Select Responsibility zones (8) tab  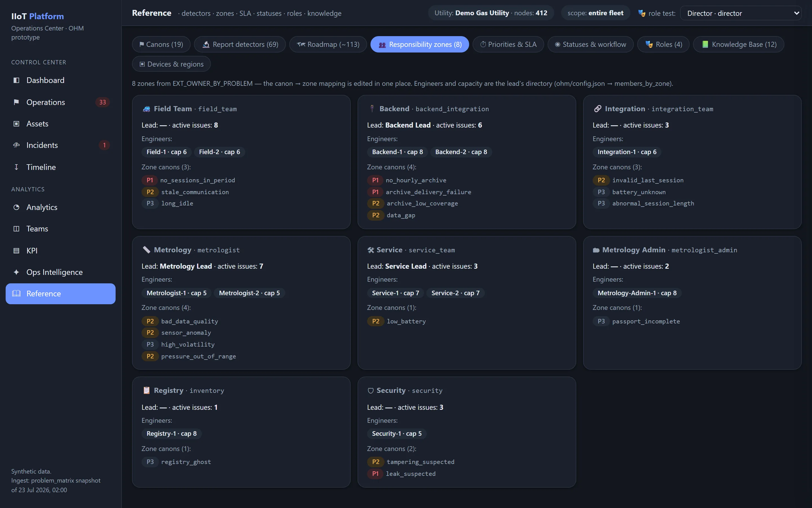click(x=420, y=44)
